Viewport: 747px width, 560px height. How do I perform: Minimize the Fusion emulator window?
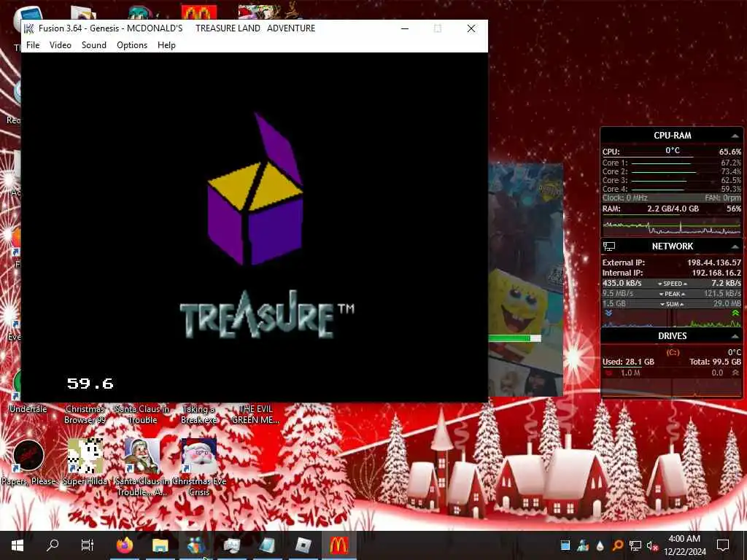click(405, 28)
